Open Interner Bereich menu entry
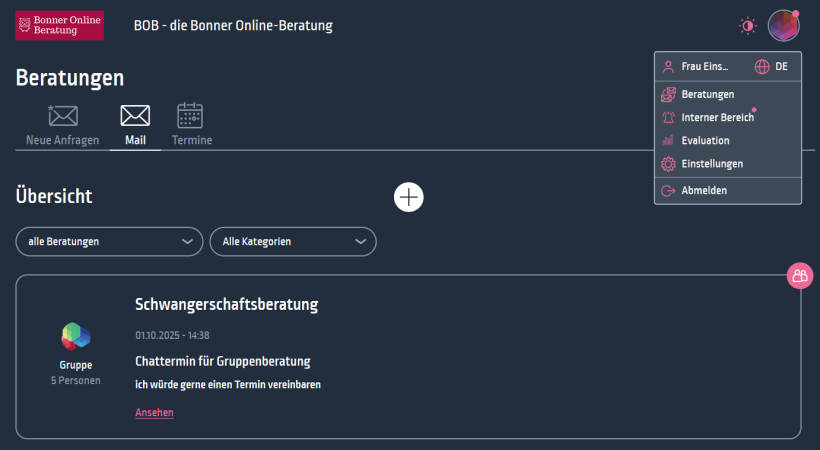This screenshot has height=450, width=820. click(x=717, y=118)
